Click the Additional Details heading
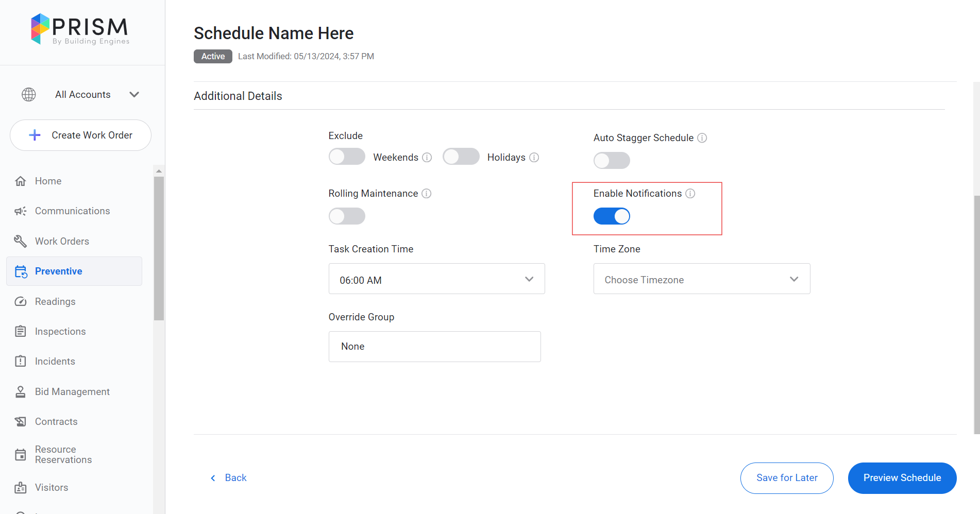This screenshot has height=514, width=980. tap(238, 96)
